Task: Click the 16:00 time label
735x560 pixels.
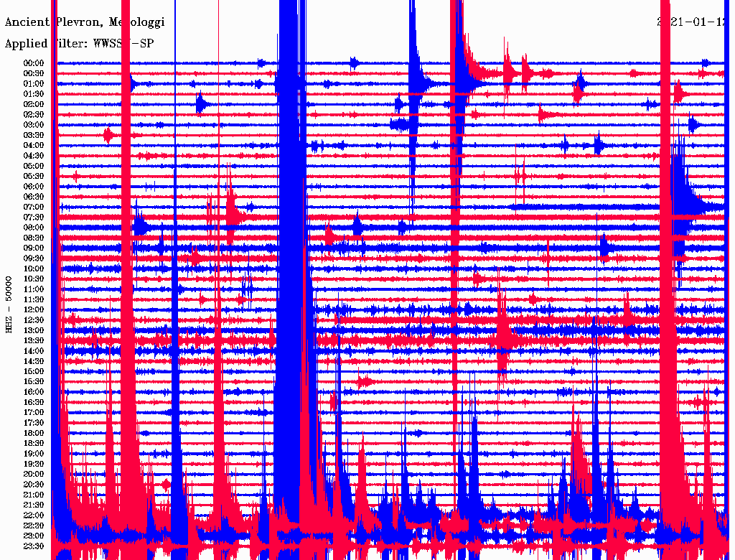Action: 34,391
